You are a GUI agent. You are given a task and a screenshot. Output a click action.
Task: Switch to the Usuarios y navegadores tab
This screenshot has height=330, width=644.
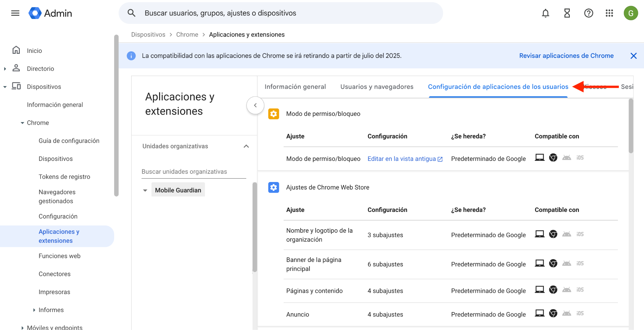click(377, 87)
